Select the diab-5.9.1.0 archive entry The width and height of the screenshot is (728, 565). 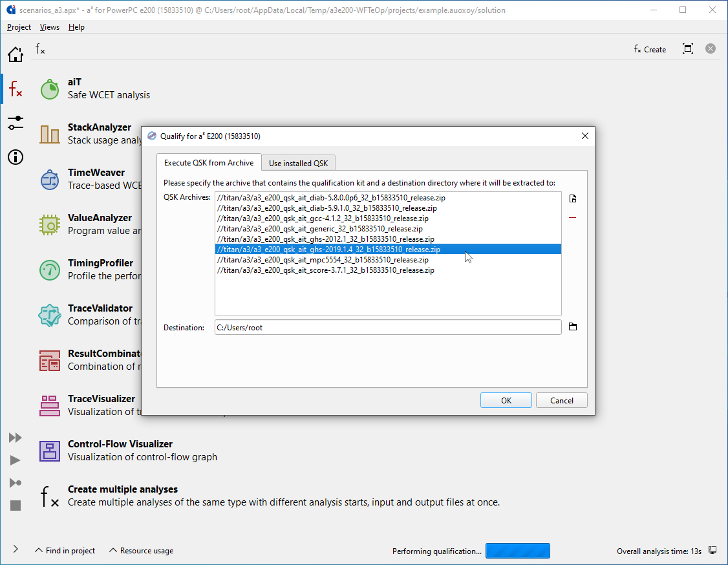[x=388, y=208]
